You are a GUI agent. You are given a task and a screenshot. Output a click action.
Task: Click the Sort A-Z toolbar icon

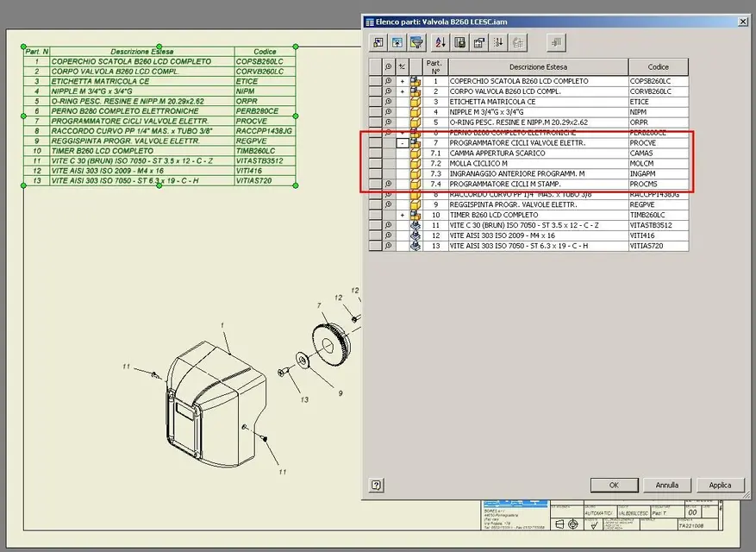(x=440, y=42)
